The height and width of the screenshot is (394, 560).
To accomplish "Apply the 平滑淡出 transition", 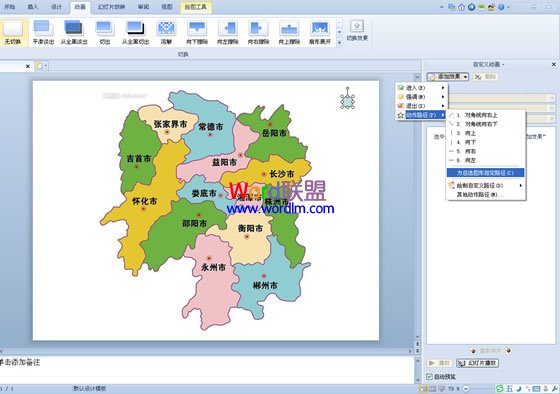I will point(43,33).
